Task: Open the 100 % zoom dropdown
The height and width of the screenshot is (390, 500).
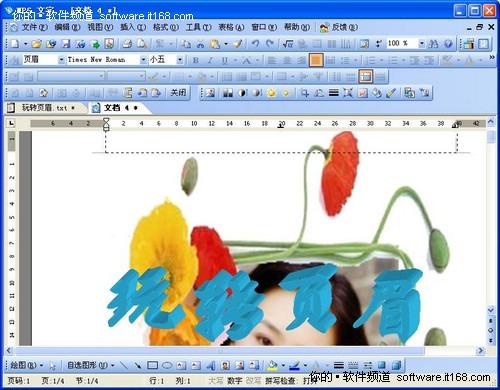Action: [x=422, y=44]
